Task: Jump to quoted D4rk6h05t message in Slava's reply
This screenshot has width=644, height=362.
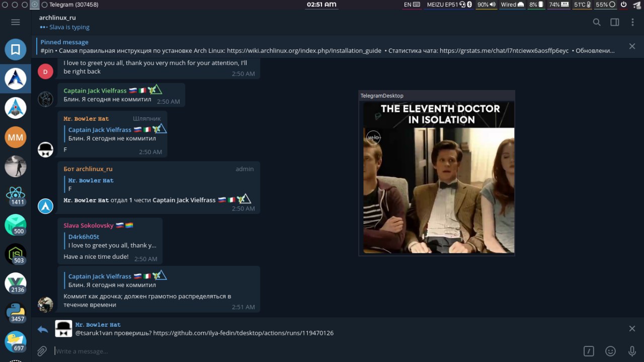Action: (x=110, y=241)
